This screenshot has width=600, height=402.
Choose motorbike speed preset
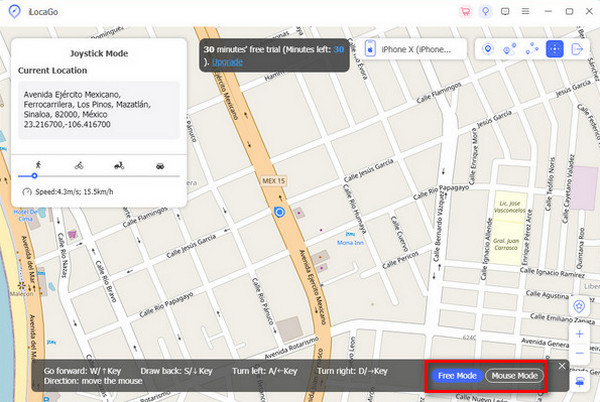(119, 164)
